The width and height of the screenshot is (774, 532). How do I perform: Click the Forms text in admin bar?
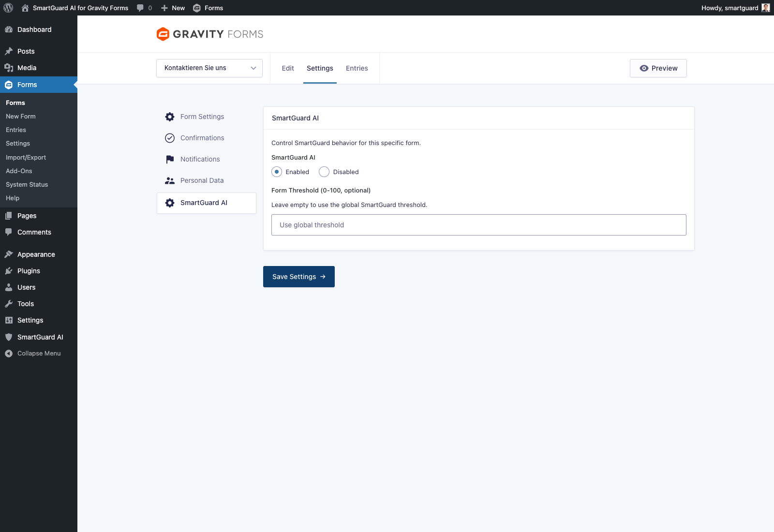(x=214, y=8)
